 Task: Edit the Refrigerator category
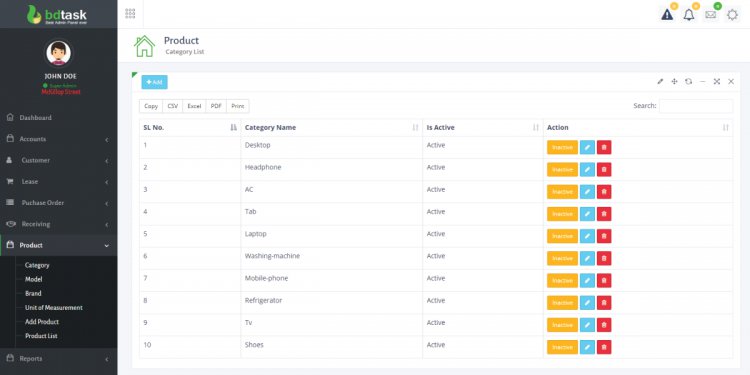tap(587, 303)
